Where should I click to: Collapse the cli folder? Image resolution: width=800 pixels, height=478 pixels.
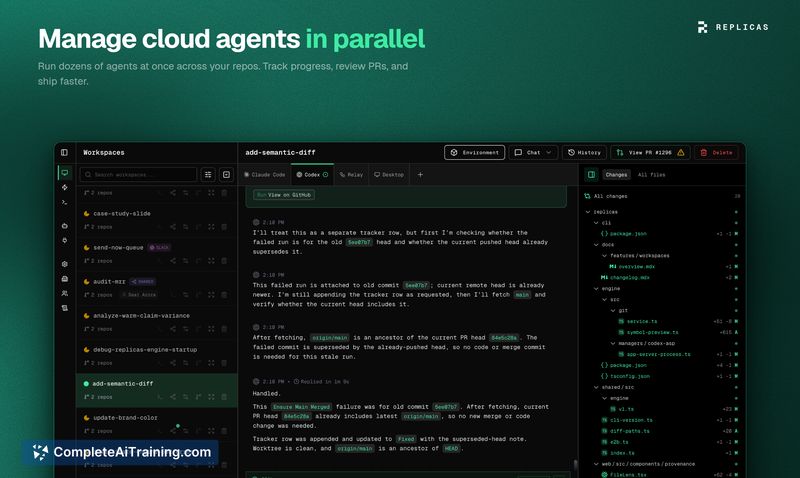click(x=596, y=223)
